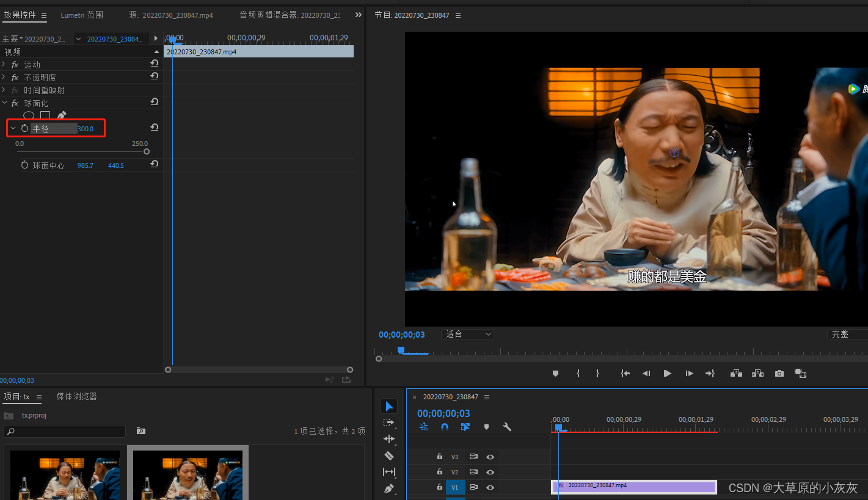The image size is (868, 500).
Task: Click the Extract button
Action: [757, 373]
